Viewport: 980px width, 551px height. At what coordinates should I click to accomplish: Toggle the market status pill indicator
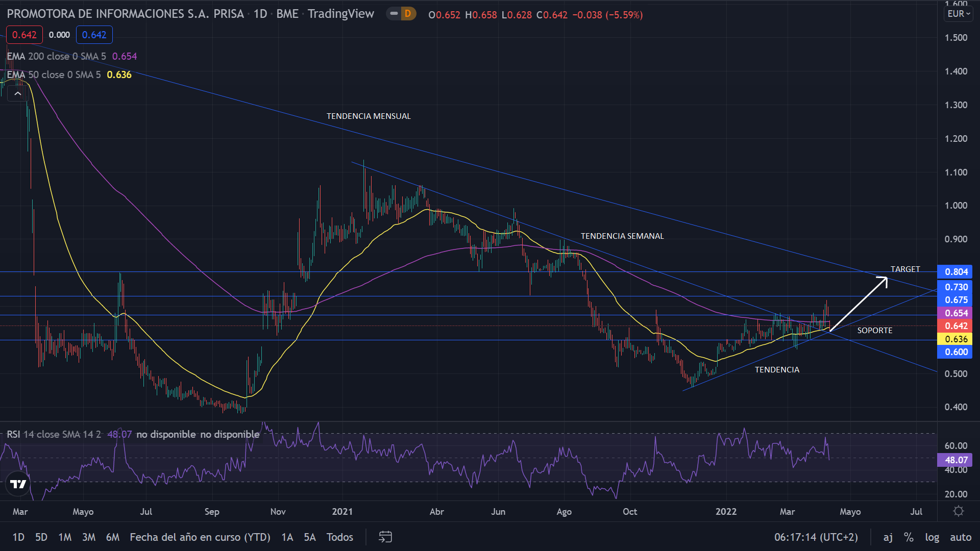coord(394,14)
